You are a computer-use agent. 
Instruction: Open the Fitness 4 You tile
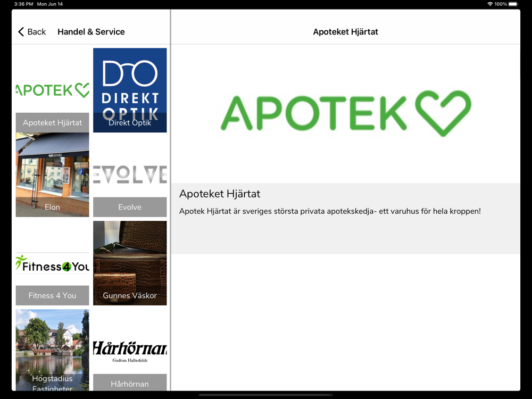coord(52,263)
